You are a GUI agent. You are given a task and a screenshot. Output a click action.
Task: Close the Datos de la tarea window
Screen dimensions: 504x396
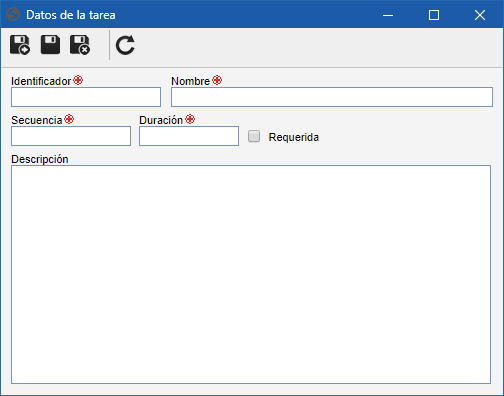pyautogui.click(x=480, y=15)
